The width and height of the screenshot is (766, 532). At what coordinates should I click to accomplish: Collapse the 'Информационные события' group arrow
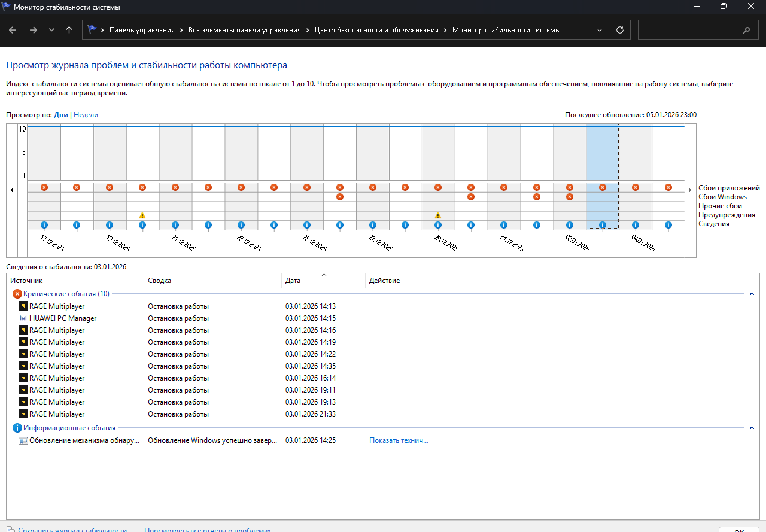point(752,428)
